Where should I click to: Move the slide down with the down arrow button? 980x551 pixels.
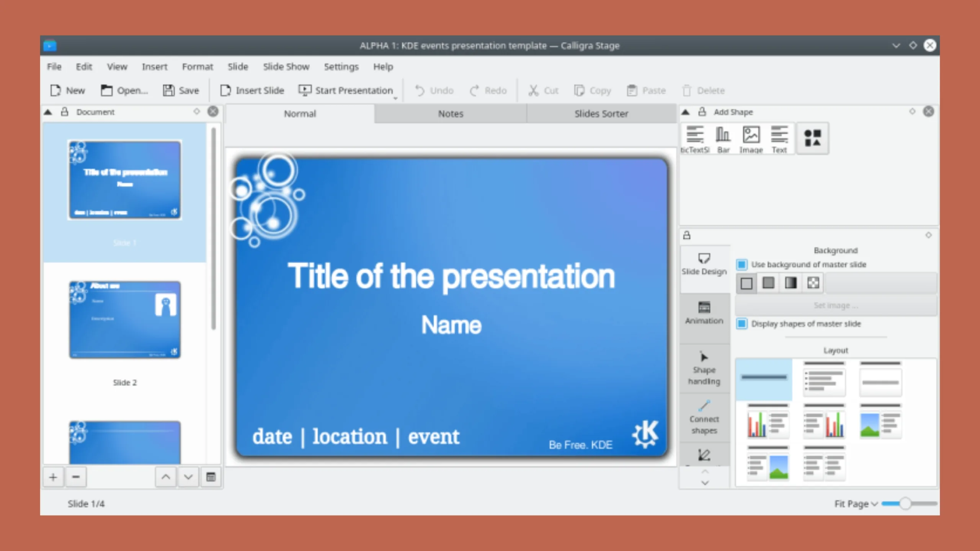[x=188, y=477]
